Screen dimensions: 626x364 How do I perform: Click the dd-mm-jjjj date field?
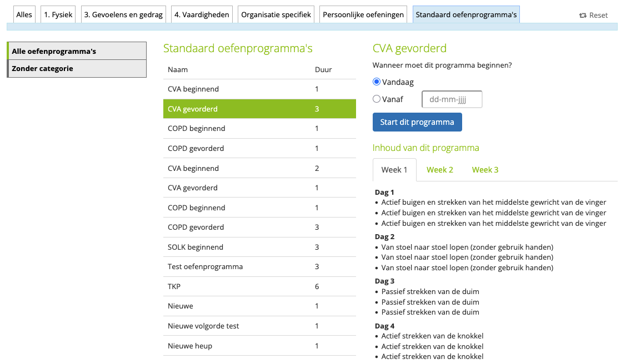click(452, 99)
